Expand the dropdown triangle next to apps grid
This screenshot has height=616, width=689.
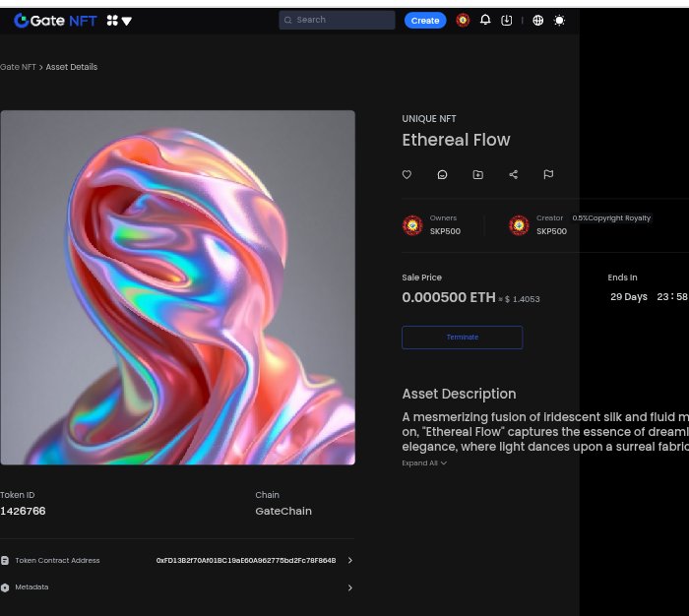[127, 21]
